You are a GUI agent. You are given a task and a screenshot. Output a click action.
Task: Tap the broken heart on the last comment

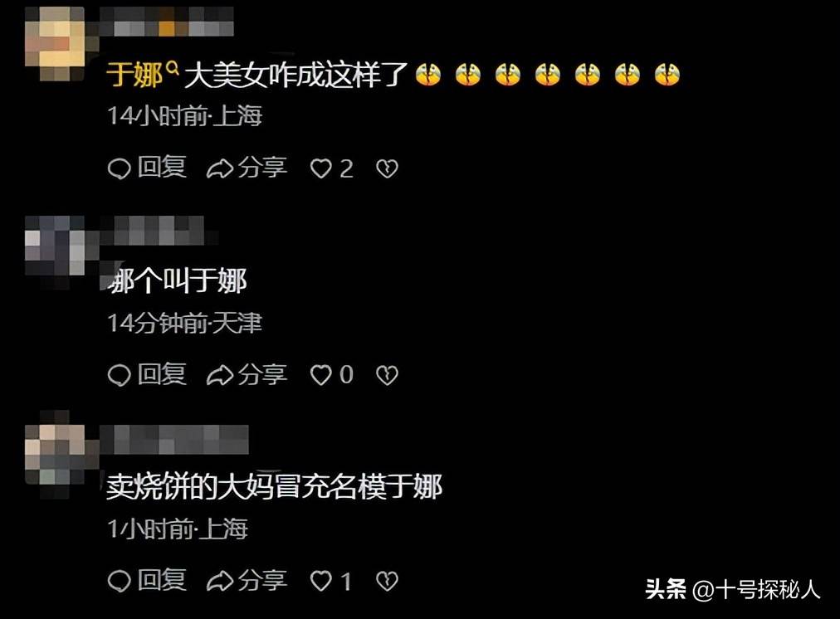(x=387, y=581)
